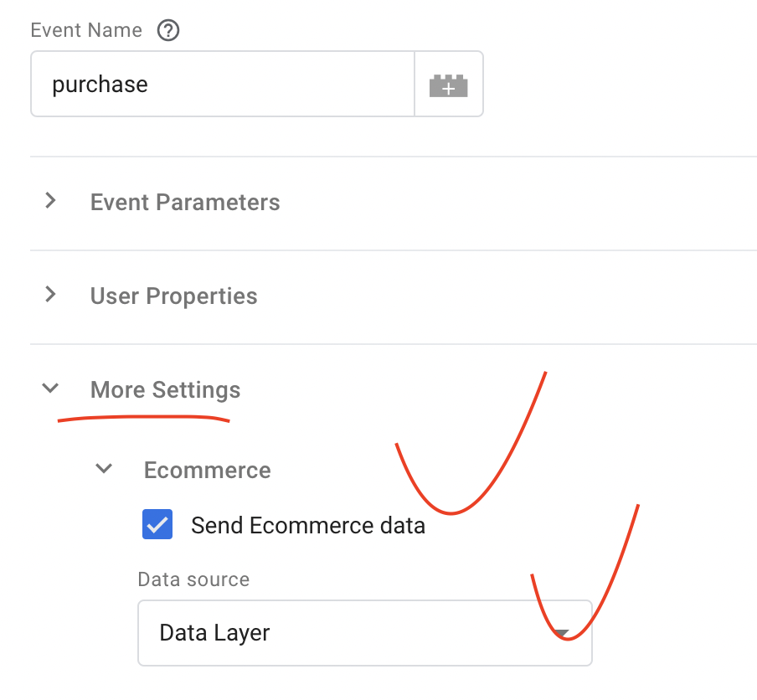Collapse the Ecommerce subsection heading
757x700 pixels.
pos(207,471)
